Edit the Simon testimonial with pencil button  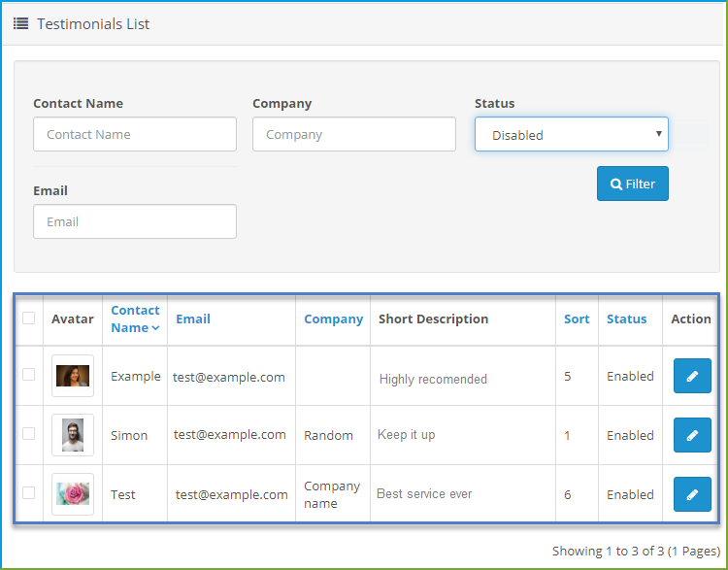click(692, 435)
